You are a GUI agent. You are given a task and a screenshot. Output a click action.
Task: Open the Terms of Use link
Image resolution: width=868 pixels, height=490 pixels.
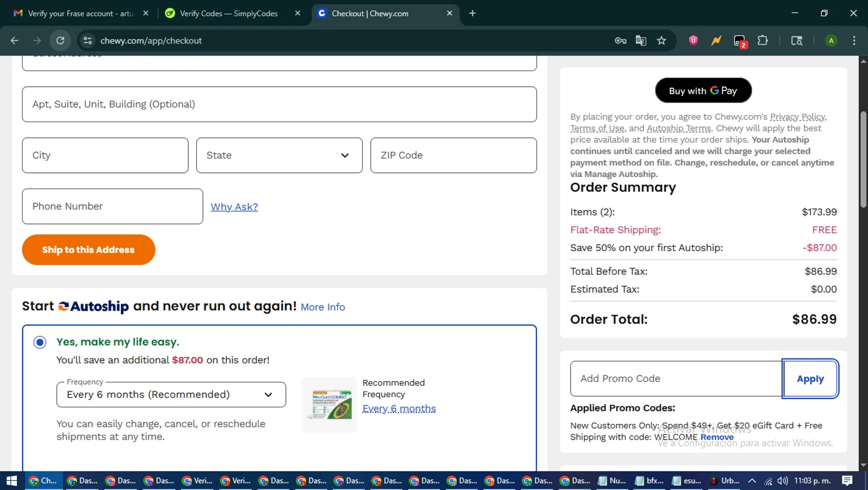[x=597, y=128]
